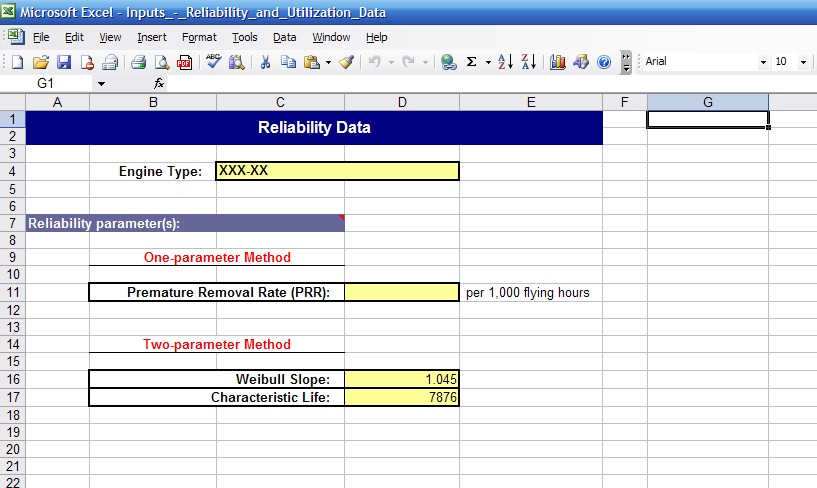Screen dimensions: 817x488
Task: Expand the Name Box dropdown arrow
Action: pyautogui.click(x=101, y=84)
